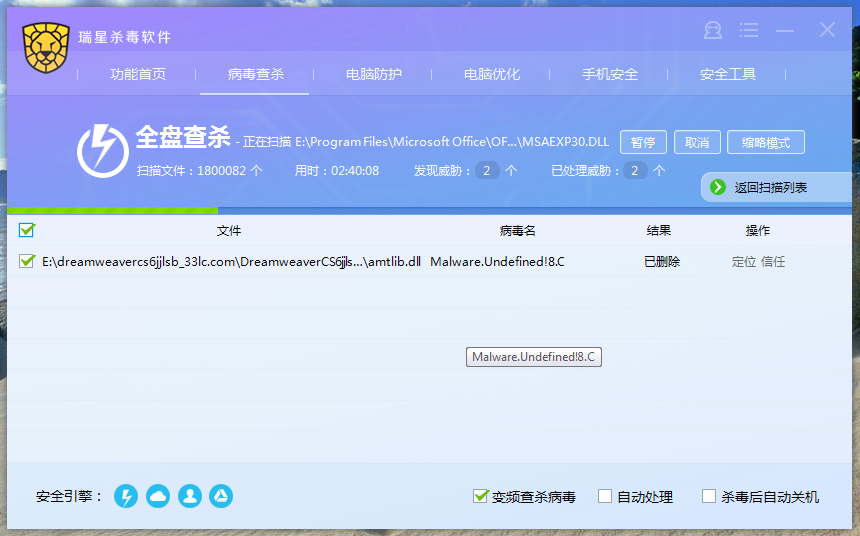Click the 瑞星杀毒软件 title text

125,37
